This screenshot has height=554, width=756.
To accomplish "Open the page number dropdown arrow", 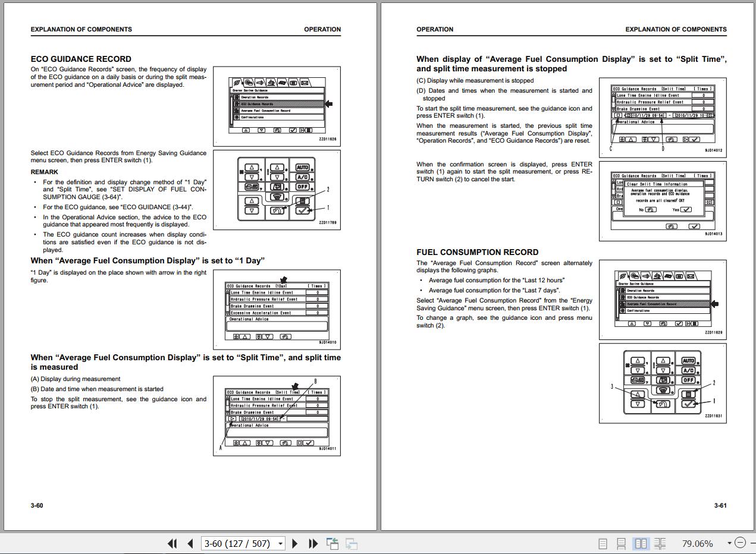I will point(280,543).
